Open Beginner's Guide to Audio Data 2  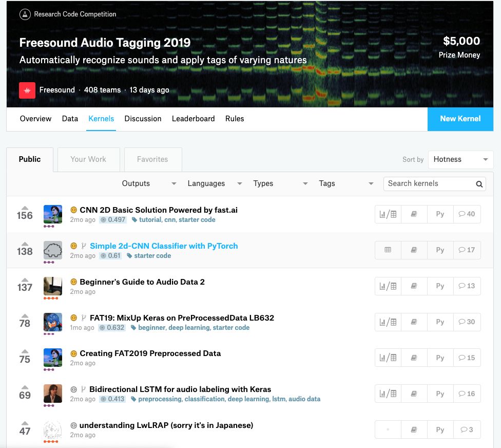[142, 282]
